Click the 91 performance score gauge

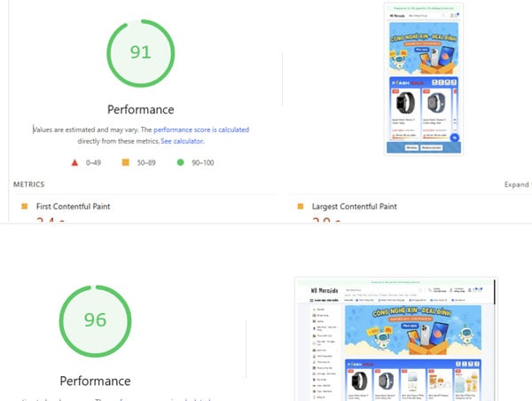(140, 53)
